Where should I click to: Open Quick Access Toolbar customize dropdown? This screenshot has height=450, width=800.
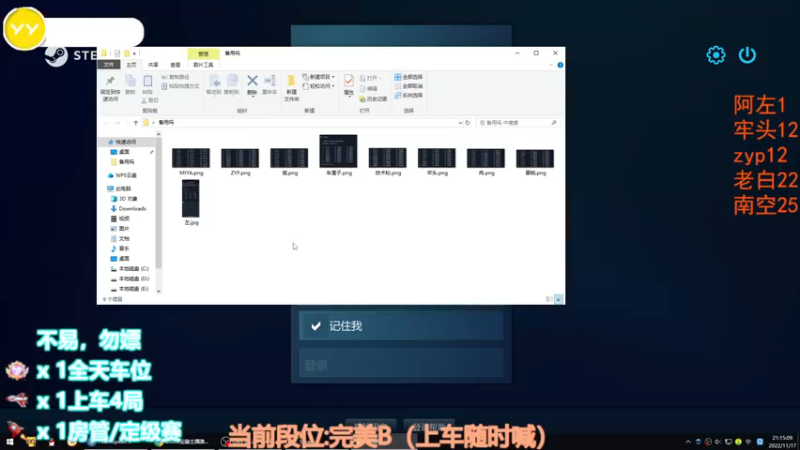(x=135, y=53)
